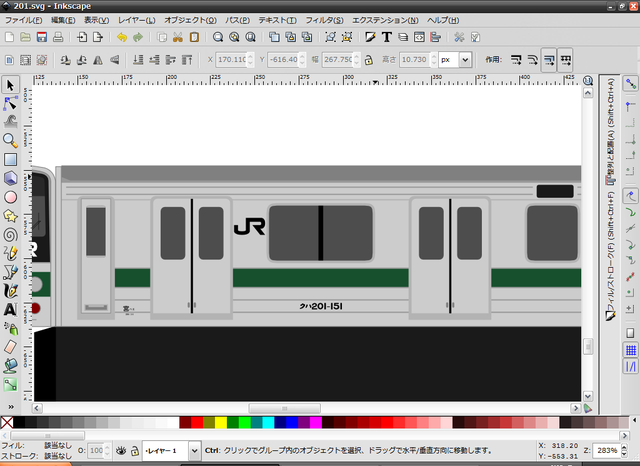Toggle the width/height lock ratio
The width and height of the screenshot is (640, 466).
tap(369, 60)
